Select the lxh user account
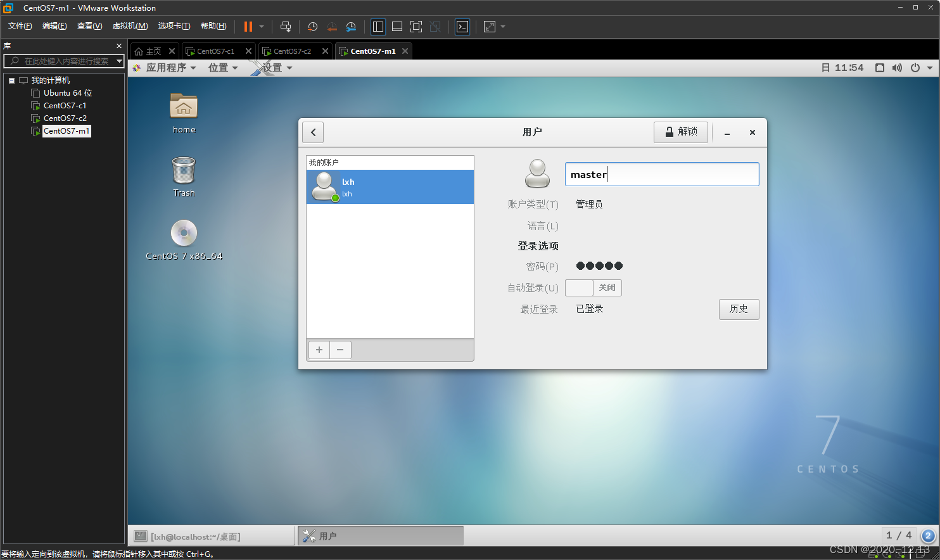 390,187
